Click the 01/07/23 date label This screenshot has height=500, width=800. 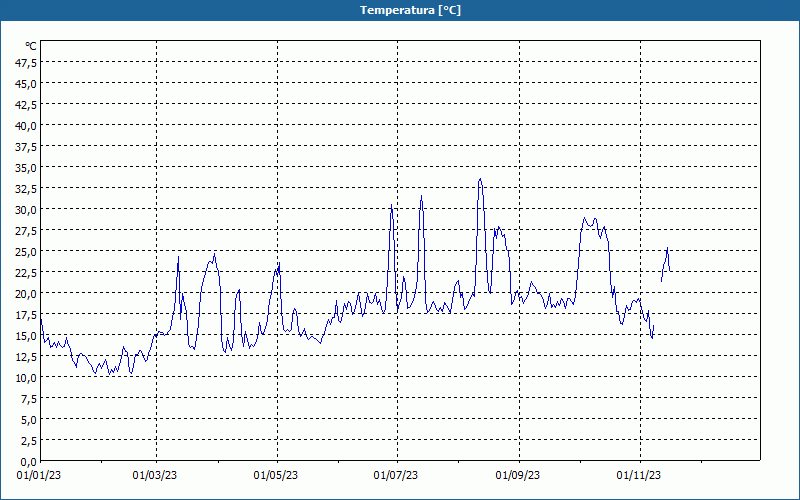coord(396,476)
